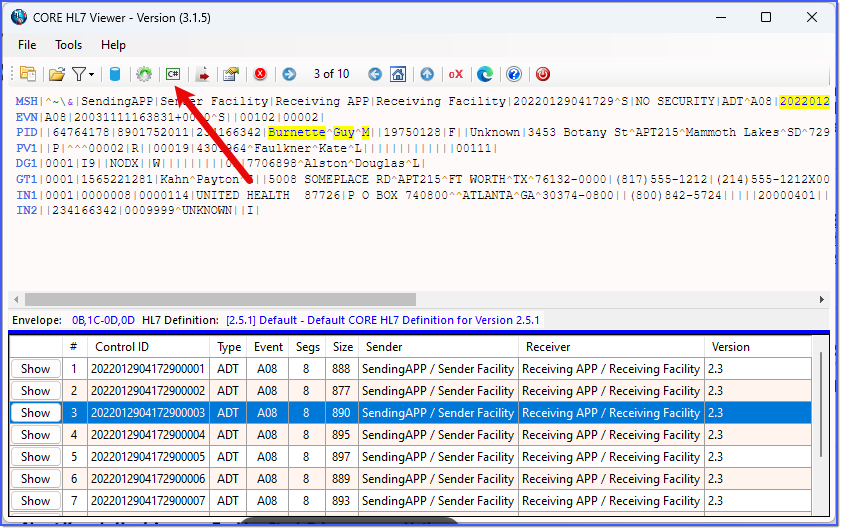Open the Tools menu
Viewport: 842px width, 530px height.
[x=68, y=45]
